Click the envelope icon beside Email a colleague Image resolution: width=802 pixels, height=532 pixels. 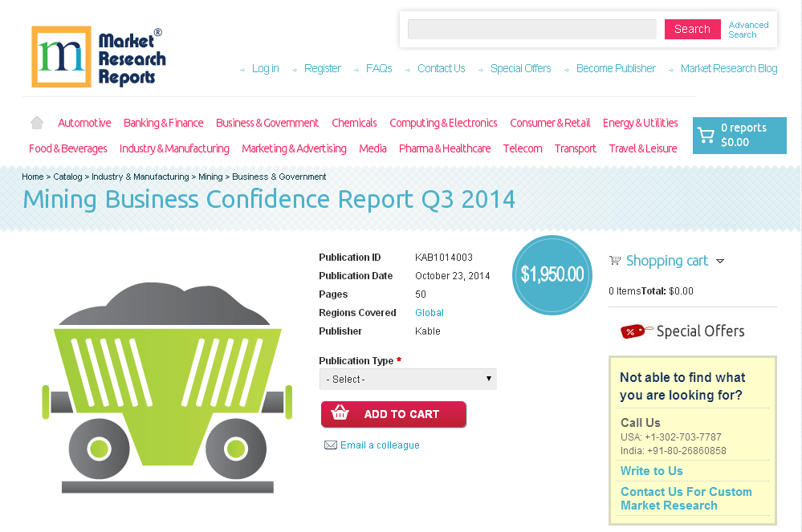331,445
